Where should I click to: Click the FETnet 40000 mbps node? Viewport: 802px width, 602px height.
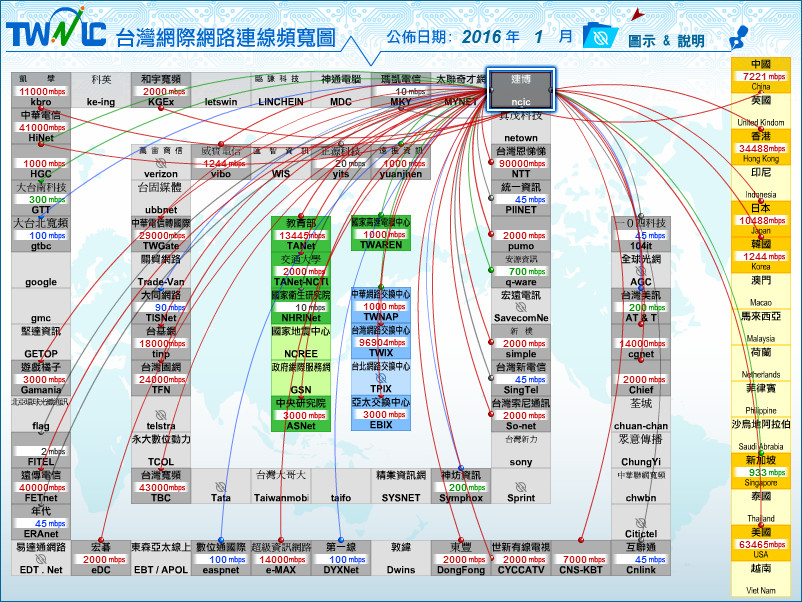point(41,486)
